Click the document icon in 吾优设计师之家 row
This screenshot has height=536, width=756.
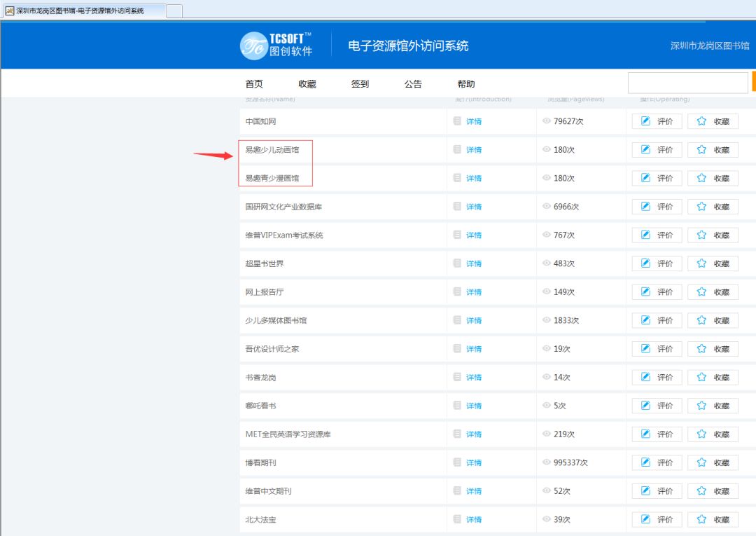coord(457,349)
